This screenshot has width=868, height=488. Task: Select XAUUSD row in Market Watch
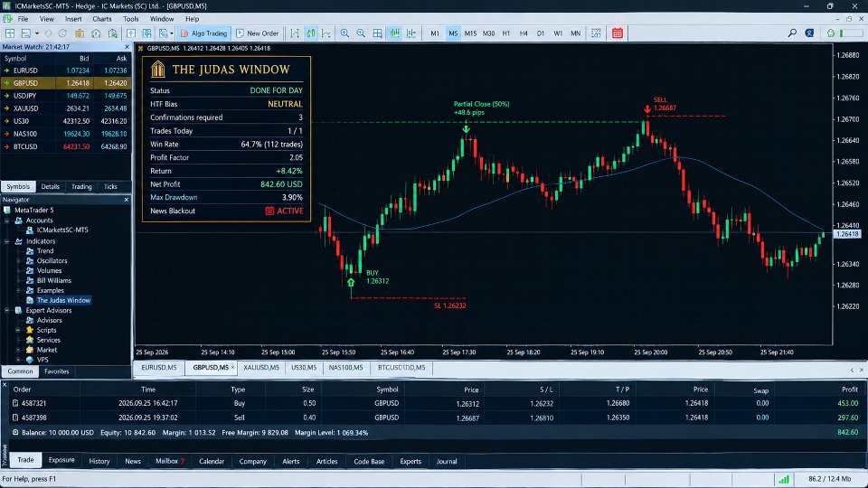(66, 108)
